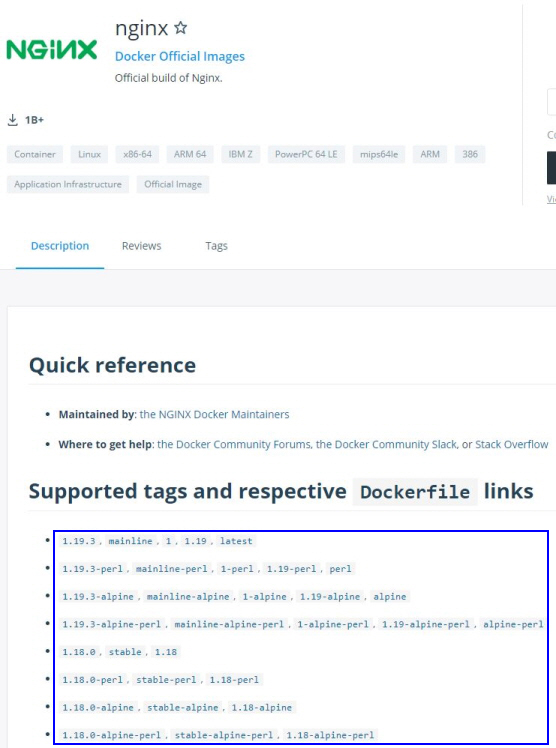Click the 386 tag chip
The height and width of the screenshot is (748, 556).
[x=470, y=154]
